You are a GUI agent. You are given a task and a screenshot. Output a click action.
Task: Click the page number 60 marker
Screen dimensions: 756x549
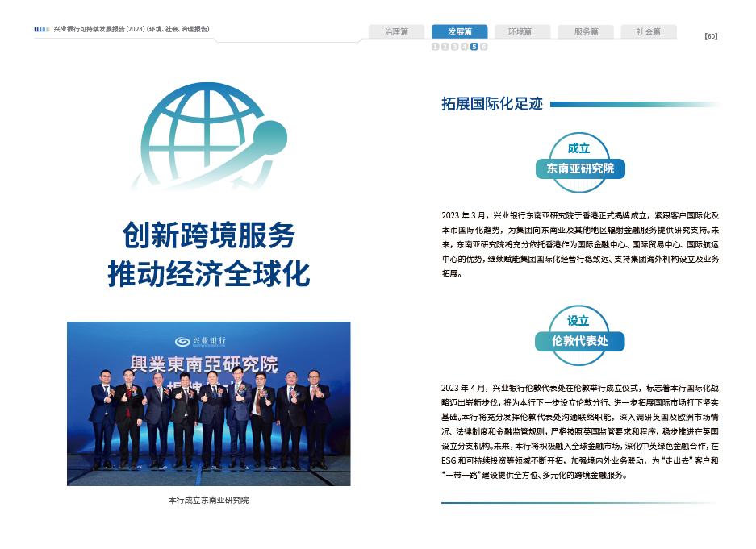[x=711, y=35]
